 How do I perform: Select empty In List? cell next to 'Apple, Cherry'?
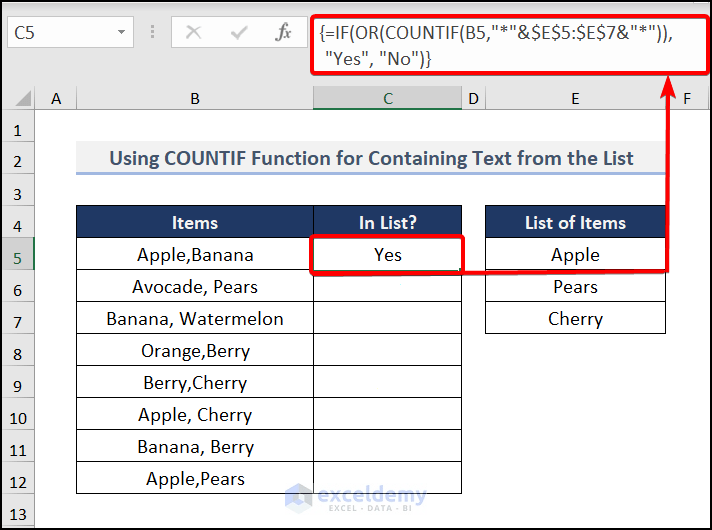[x=387, y=414]
